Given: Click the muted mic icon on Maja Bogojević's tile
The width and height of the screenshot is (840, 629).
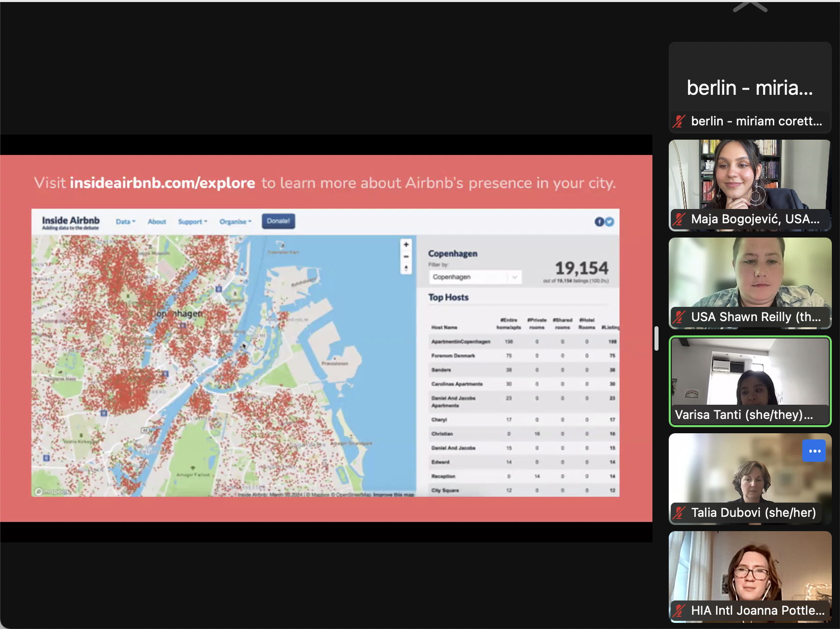Looking at the screenshot, I should coord(679,219).
